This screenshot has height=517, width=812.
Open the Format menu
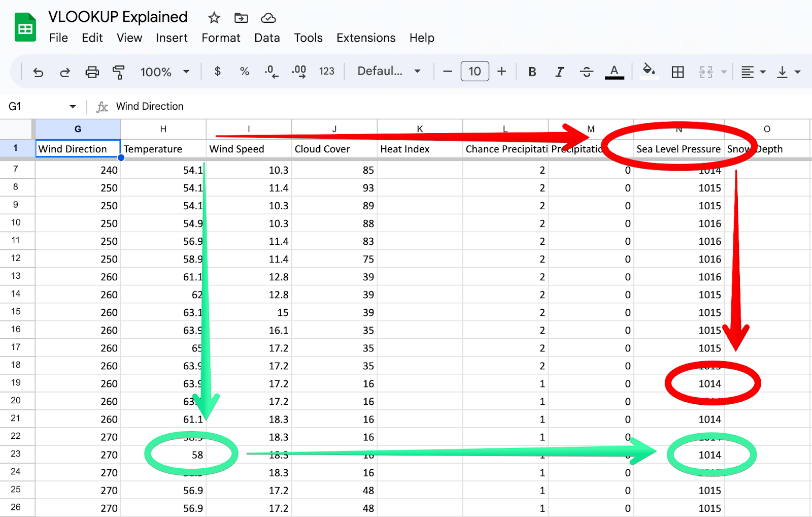click(x=221, y=38)
